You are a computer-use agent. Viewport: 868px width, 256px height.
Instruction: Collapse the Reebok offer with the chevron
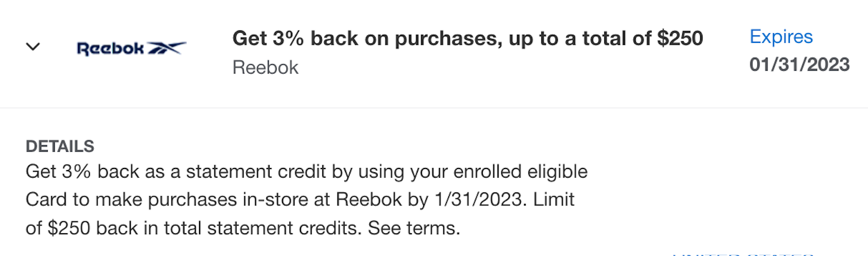(x=33, y=47)
